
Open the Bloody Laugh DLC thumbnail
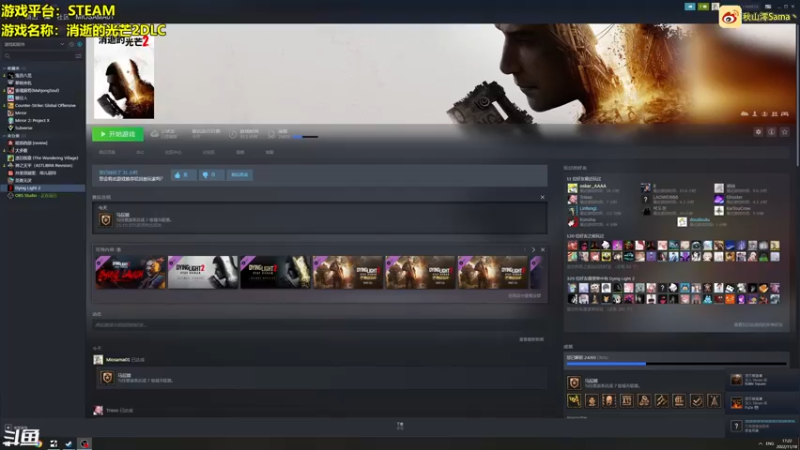(131, 272)
